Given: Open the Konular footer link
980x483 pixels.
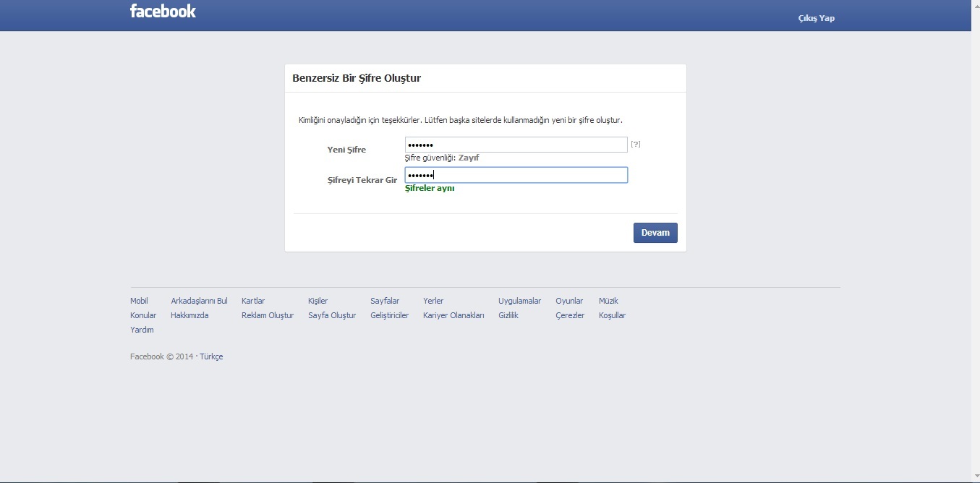Looking at the screenshot, I should (x=143, y=315).
